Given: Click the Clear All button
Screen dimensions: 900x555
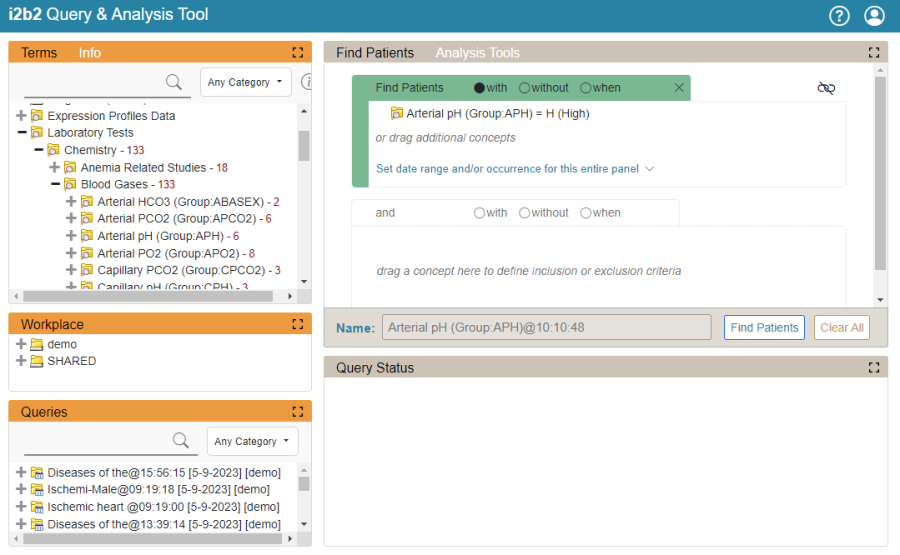Looking at the screenshot, I should pyautogui.click(x=841, y=327).
